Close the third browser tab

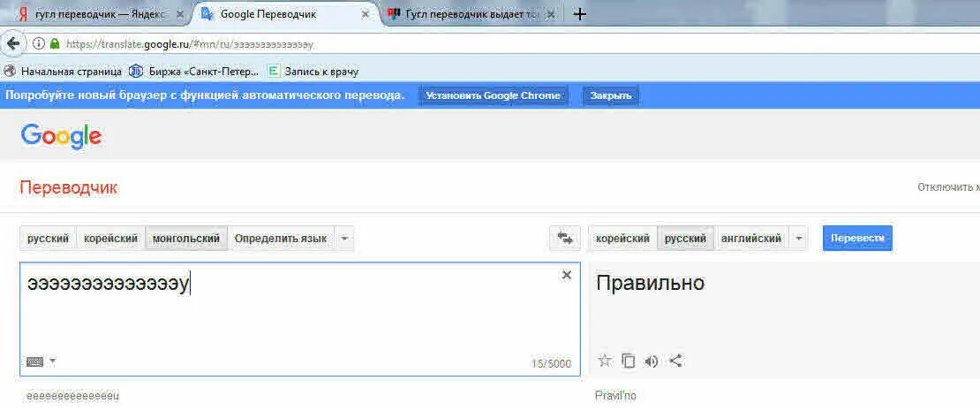[x=551, y=14]
